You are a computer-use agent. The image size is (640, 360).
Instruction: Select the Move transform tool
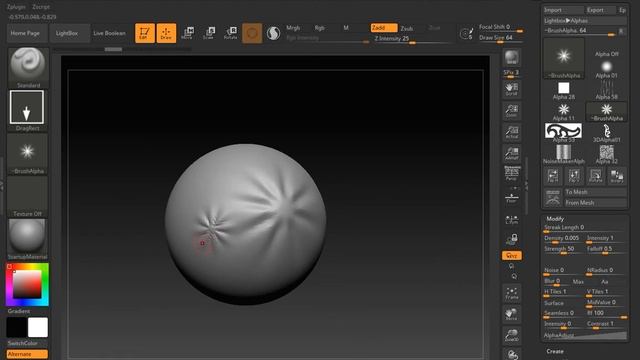pos(187,33)
